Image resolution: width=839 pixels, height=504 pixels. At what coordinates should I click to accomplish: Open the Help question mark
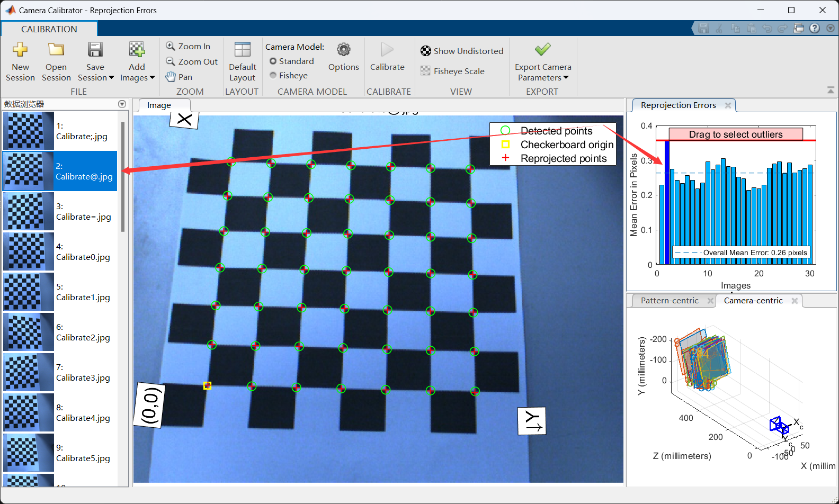815,29
